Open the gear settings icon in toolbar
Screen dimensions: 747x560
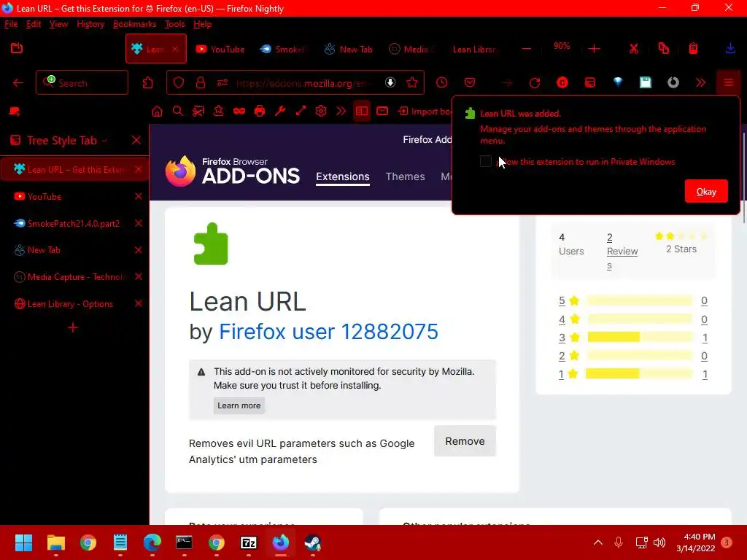pos(321,112)
